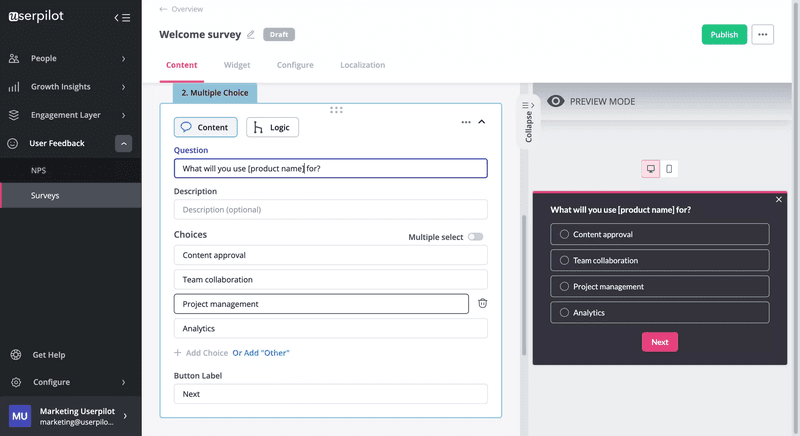The height and width of the screenshot is (436, 800).
Task: Click Next in the survey preview
Action: point(660,342)
